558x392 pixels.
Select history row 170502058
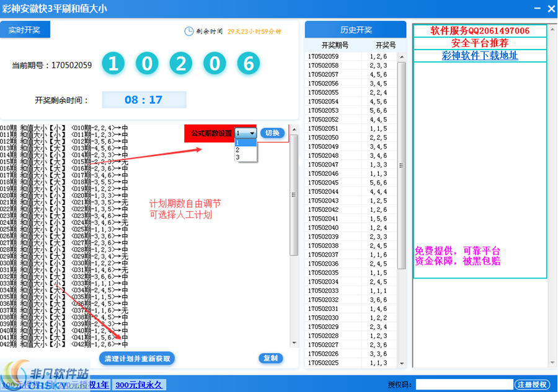point(352,66)
